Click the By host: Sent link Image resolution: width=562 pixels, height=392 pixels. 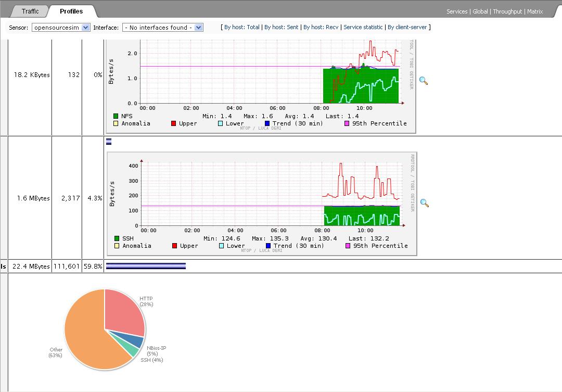click(x=281, y=27)
